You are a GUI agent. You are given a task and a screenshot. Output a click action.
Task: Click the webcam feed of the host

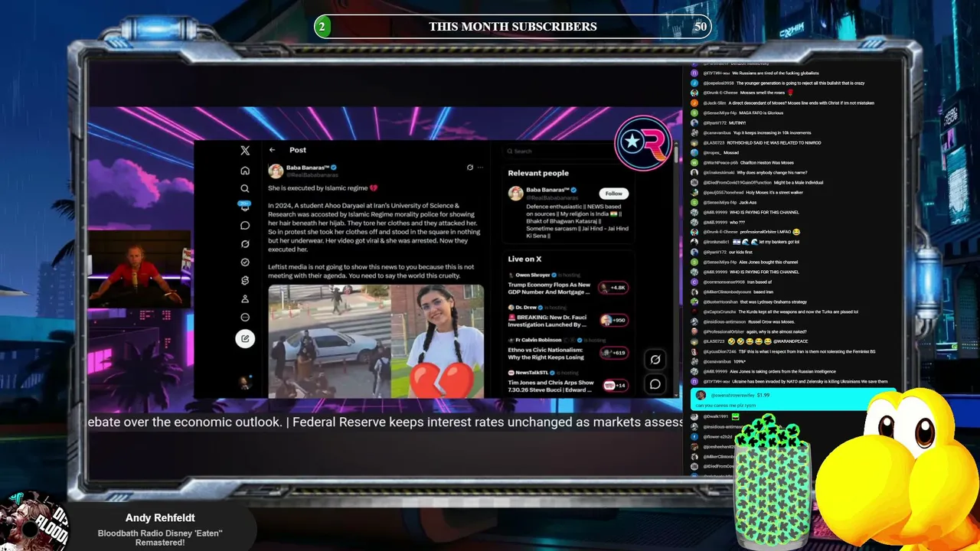(x=139, y=269)
